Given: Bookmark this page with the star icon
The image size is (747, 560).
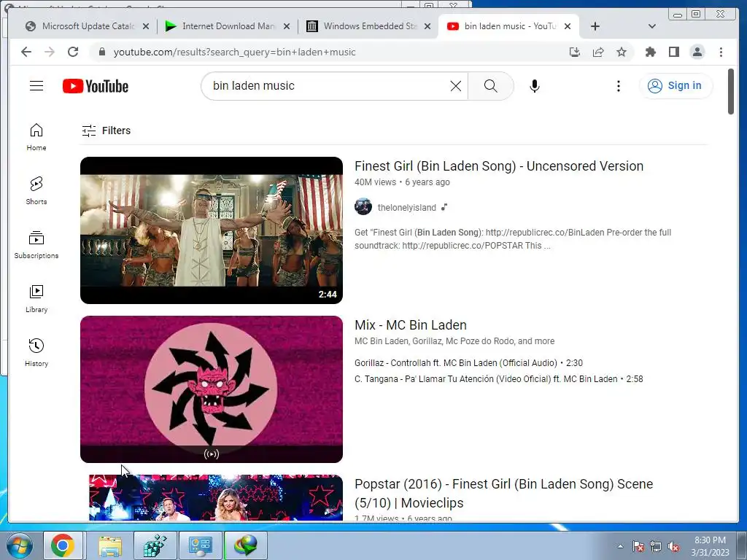Looking at the screenshot, I should pyautogui.click(x=622, y=52).
